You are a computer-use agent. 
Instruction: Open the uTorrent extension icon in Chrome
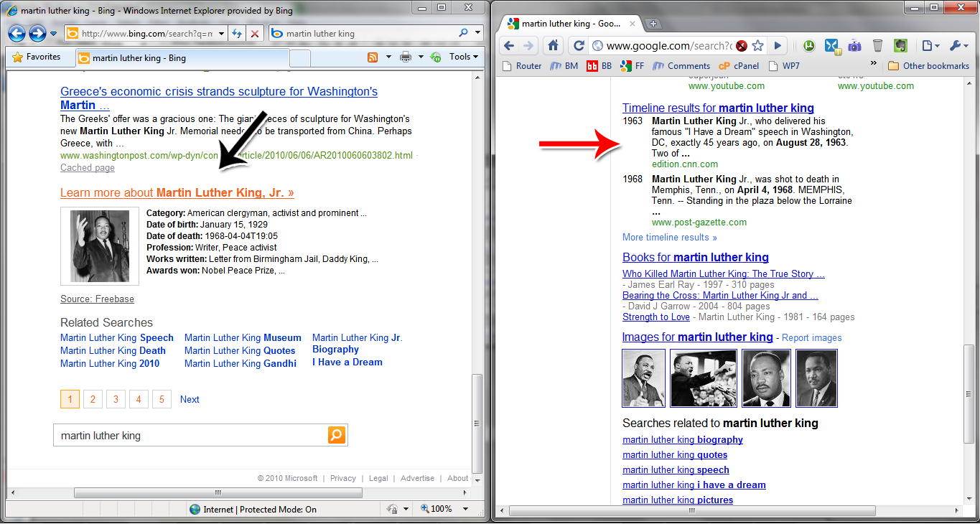click(809, 46)
